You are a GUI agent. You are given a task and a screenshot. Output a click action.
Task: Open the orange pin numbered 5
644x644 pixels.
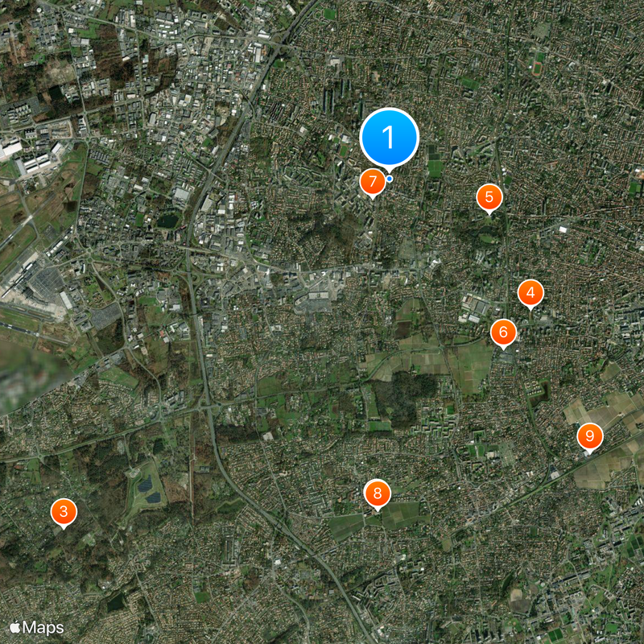coord(489,197)
